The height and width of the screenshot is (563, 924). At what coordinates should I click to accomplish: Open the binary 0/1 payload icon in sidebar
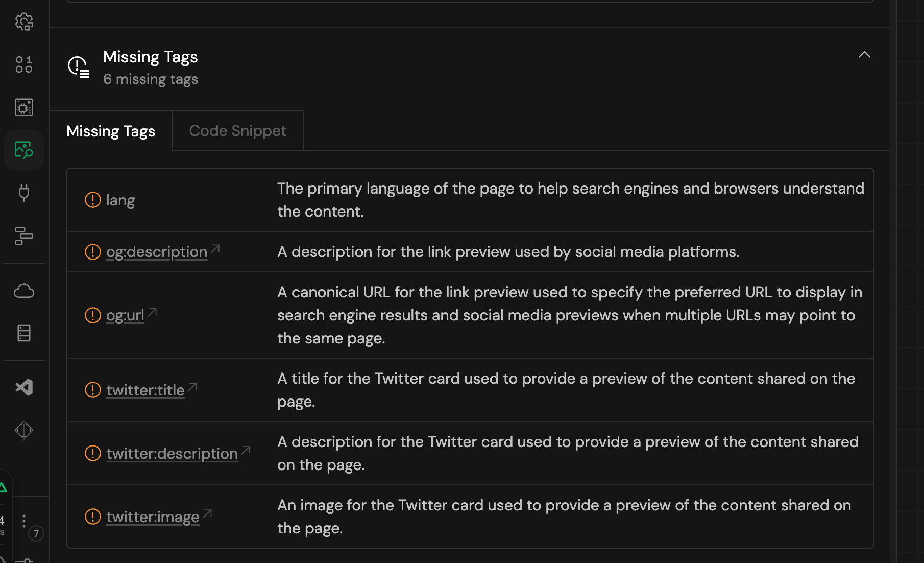pos(24,64)
